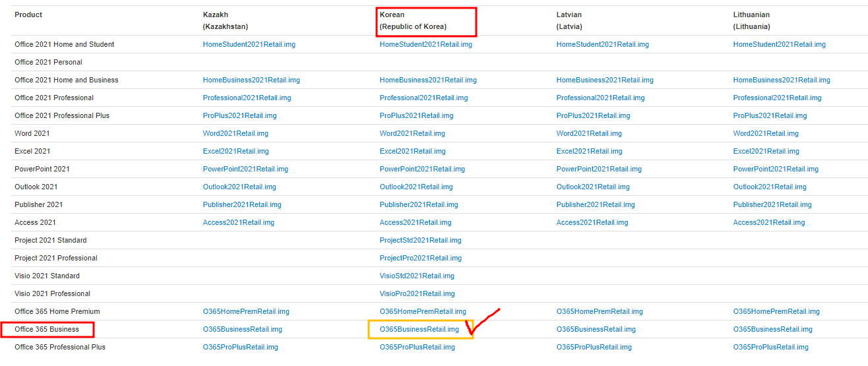This screenshot has height=366, width=868.
Task: Select the 'Visio 2021 Professional' row label
Action: coord(52,293)
